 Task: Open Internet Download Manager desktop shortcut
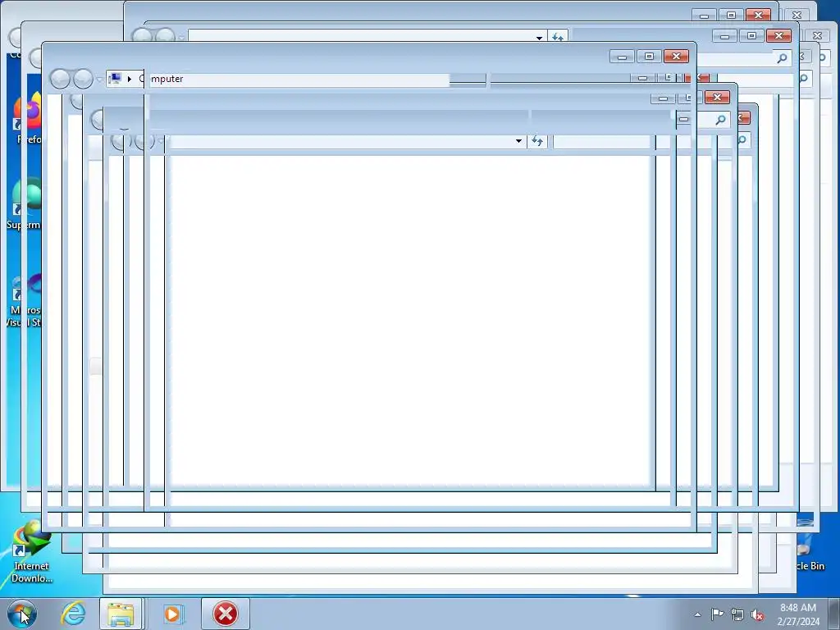[x=32, y=553]
